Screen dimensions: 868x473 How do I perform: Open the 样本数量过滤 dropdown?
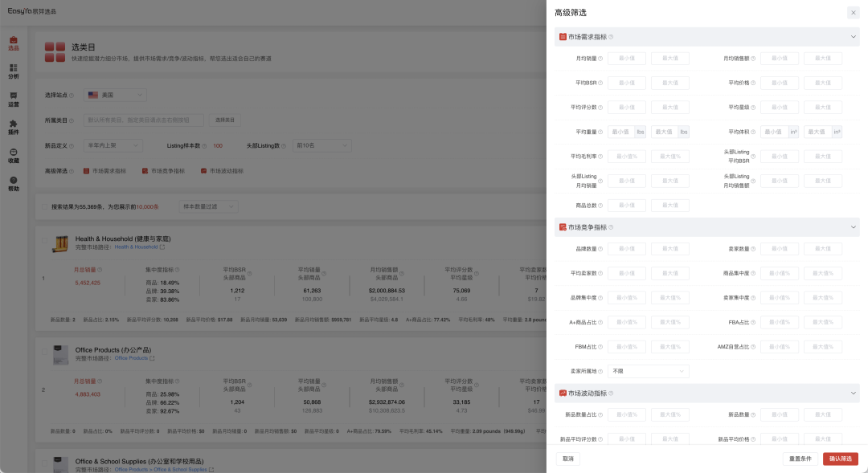(x=208, y=207)
